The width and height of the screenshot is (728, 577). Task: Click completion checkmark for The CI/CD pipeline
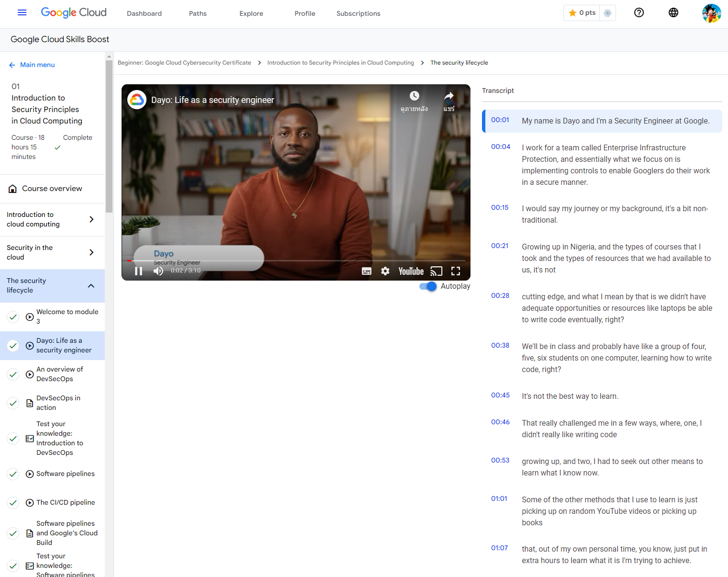[13, 503]
